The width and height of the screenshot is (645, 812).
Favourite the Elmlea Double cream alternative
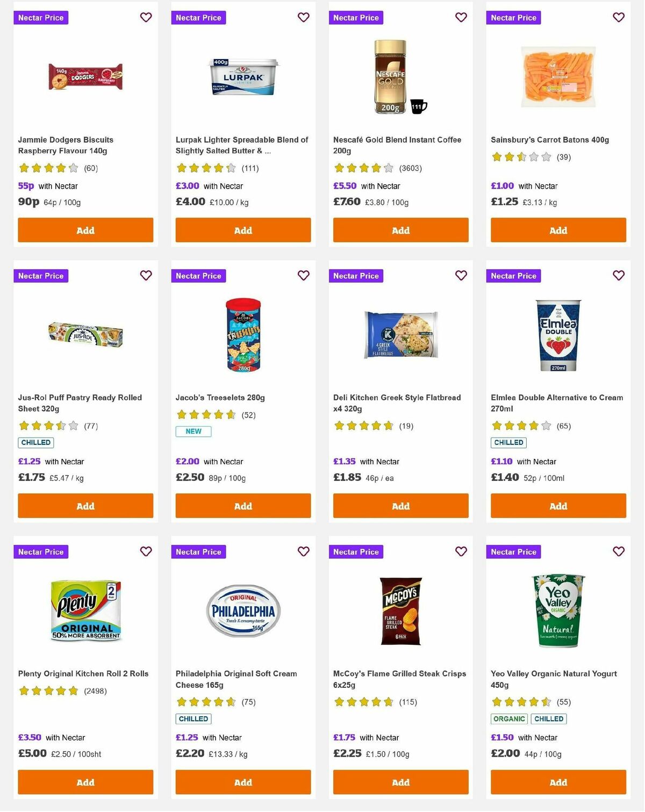pos(618,275)
